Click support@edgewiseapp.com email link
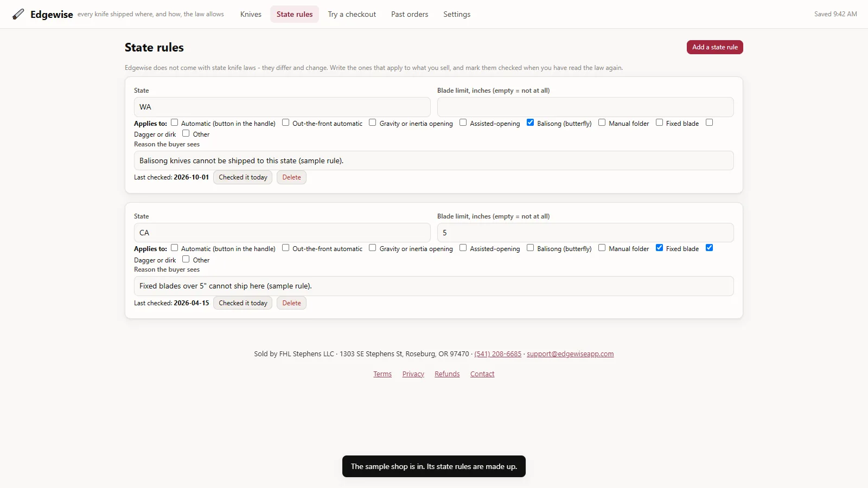Screen dimensions: 868x488 [570, 354]
